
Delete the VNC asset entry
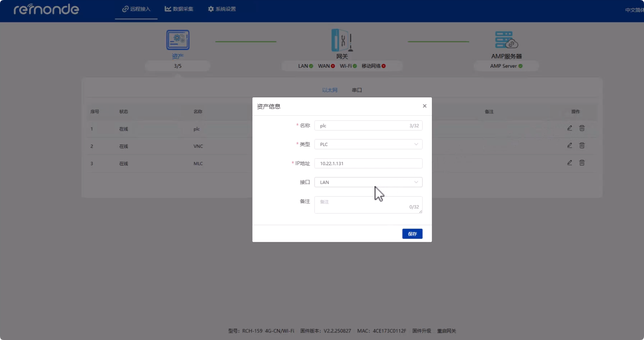pos(582,146)
